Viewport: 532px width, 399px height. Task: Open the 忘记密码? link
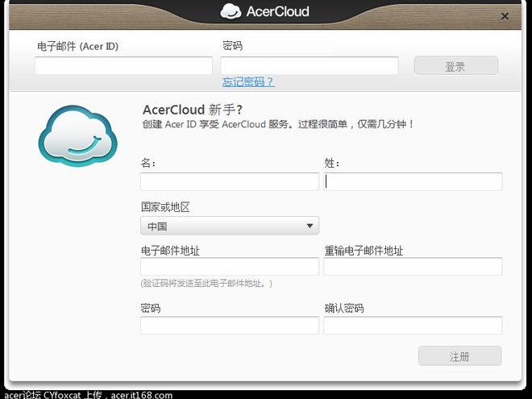pyautogui.click(x=248, y=81)
